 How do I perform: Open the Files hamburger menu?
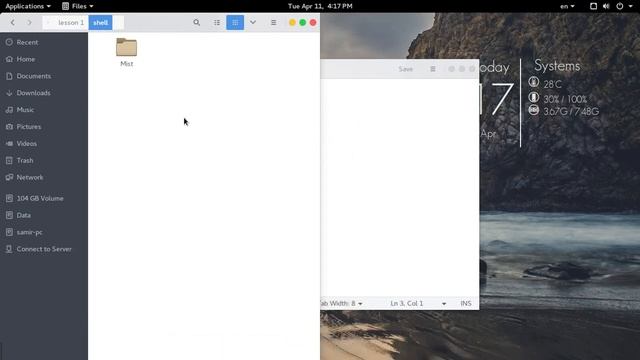tap(273, 22)
